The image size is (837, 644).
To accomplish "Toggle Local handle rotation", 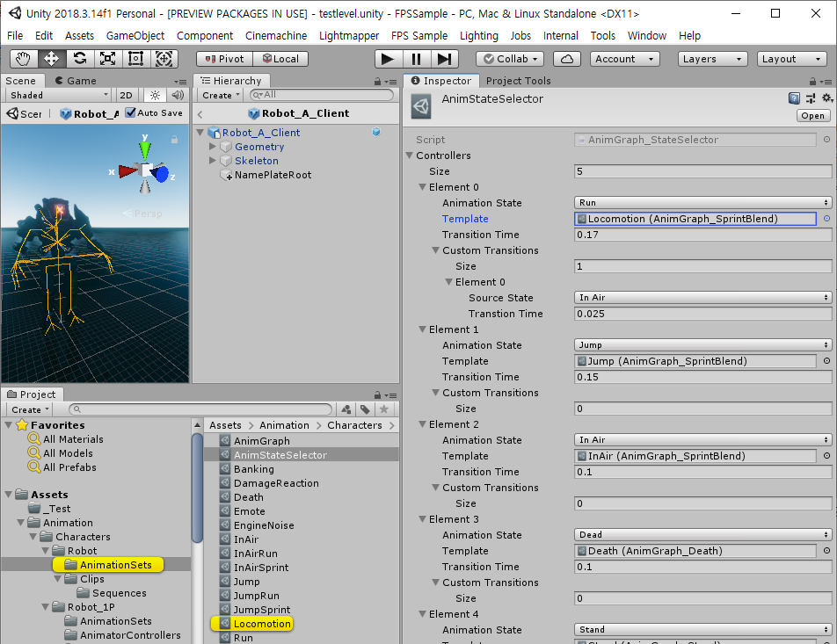I will (280, 59).
